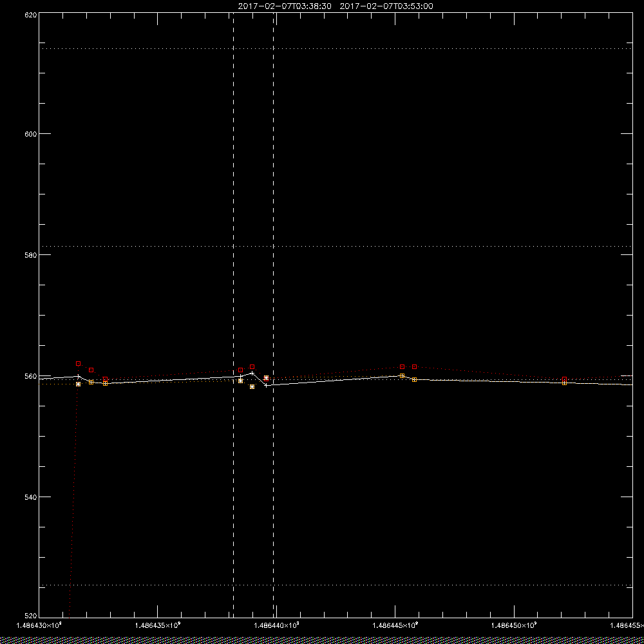This screenshot has width=644, height=644.
Task: Click the rightmost red square data point
Action: coord(564,379)
